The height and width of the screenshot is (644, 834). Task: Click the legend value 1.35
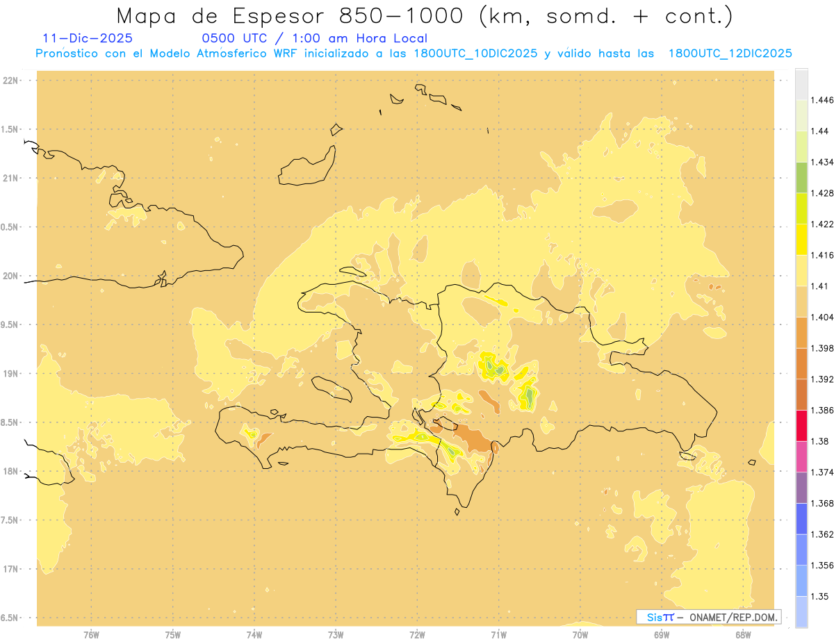point(820,596)
